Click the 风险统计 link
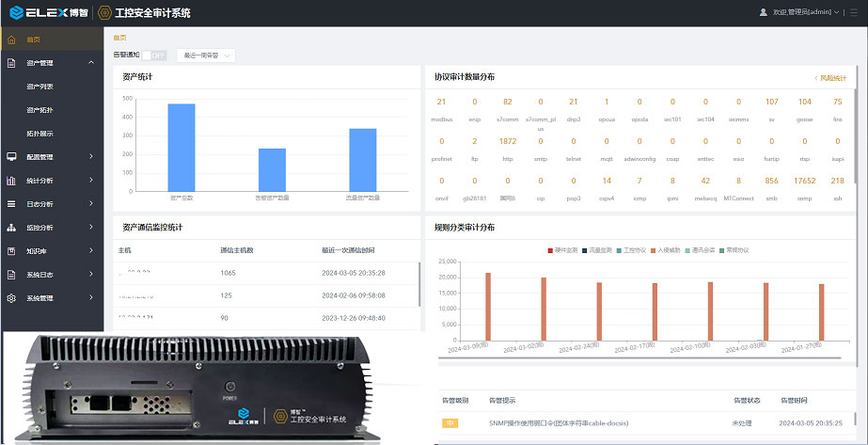Image resolution: width=868 pixels, height=445 pixels. click(830, 78)
